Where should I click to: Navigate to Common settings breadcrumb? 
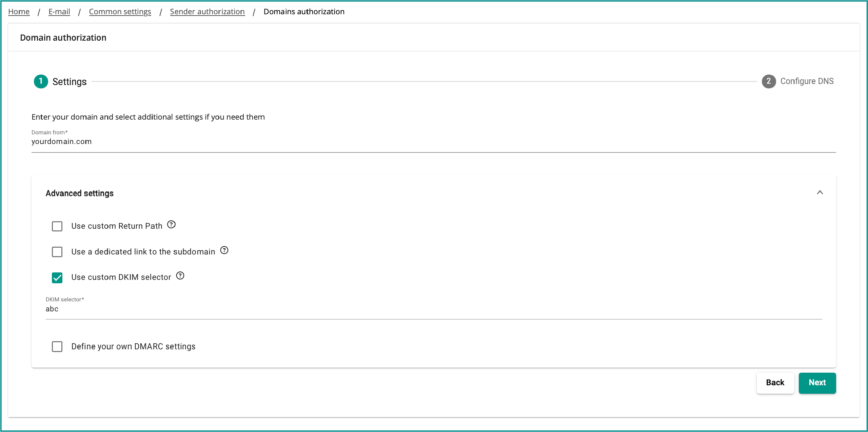120,12
